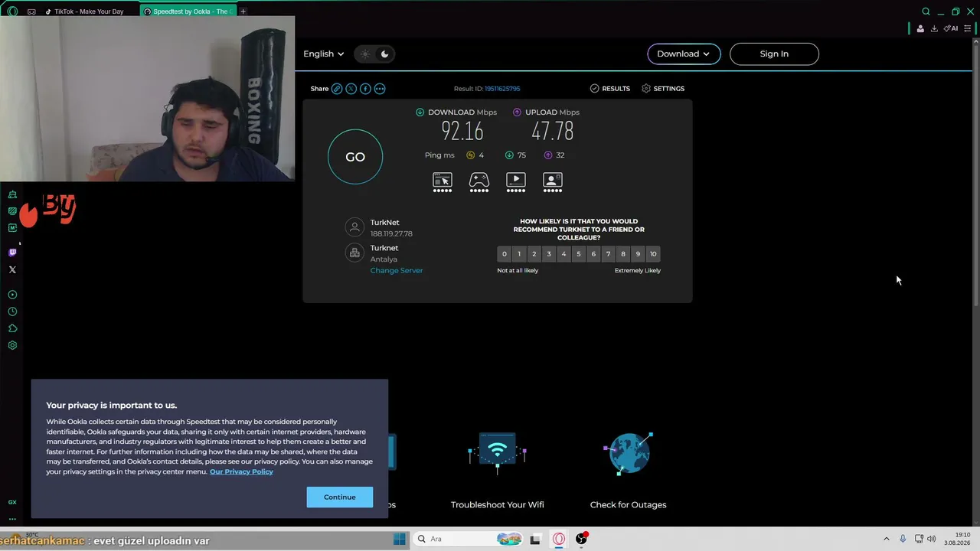
Task: Rate recommendation 0
Action: point(504,254)
